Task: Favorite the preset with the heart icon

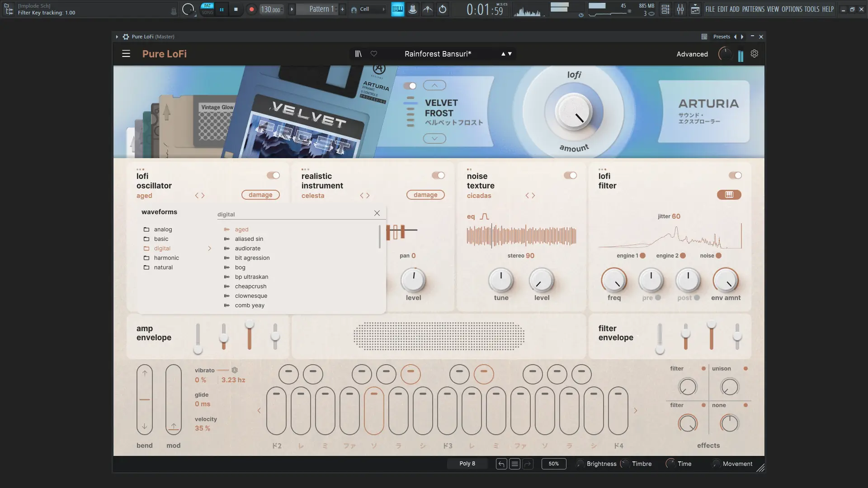Action: (x=374, y=54)
